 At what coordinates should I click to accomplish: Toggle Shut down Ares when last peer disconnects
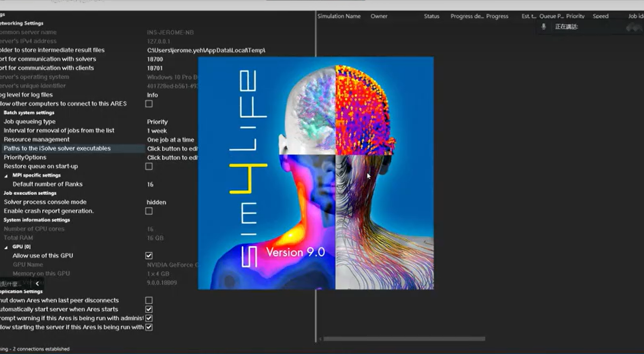[x=149, y=300]
